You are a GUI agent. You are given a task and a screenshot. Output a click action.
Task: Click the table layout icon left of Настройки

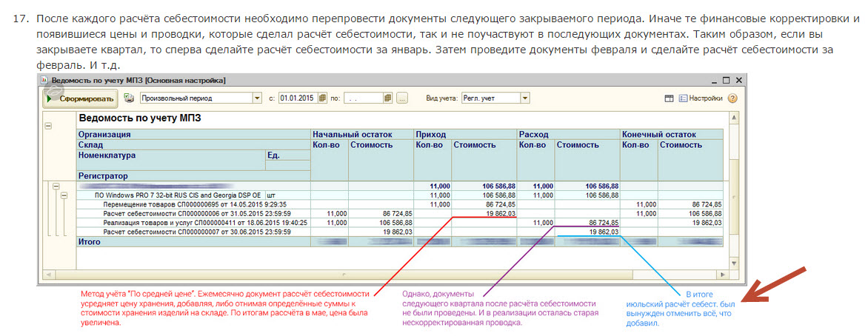[669, 98]
